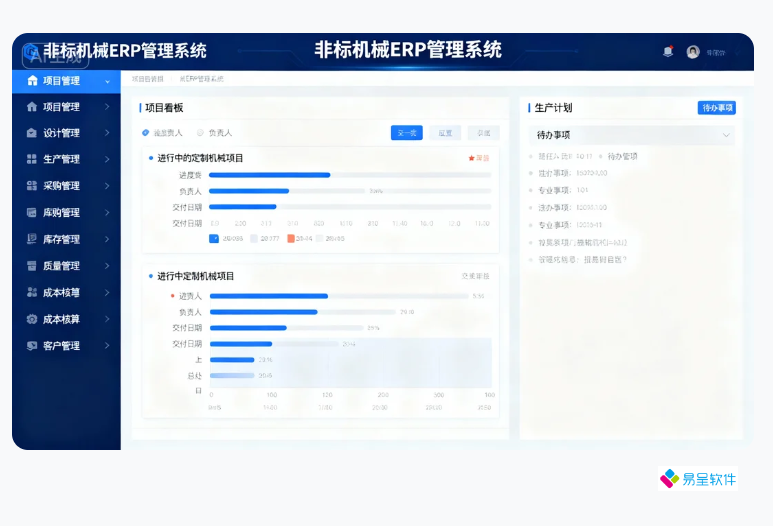The height and width of the screenshot is (526, 773).
Task: Click the centered 非标机械ERP管理系统 header title
Action: (408, 50)
